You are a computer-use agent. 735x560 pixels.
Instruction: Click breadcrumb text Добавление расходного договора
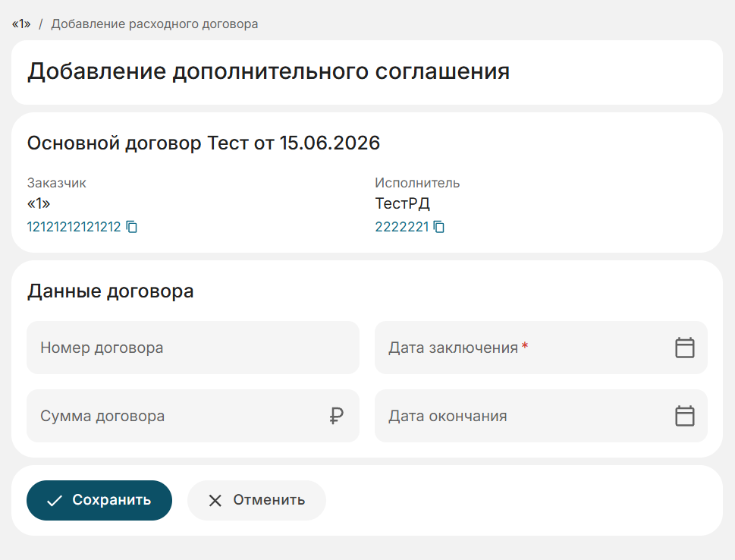click(155, 24)
